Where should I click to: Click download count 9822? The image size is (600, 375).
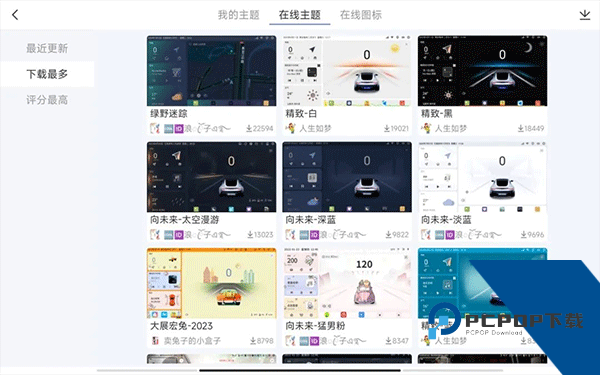pos(397,235)
